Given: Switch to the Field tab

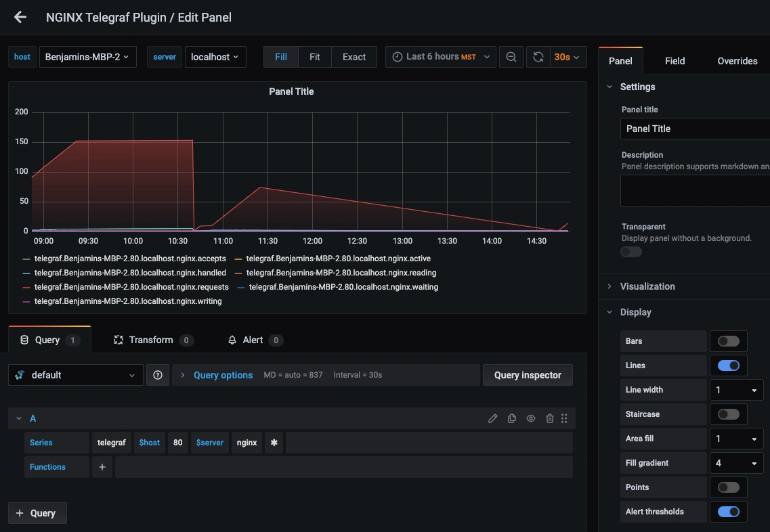Looking at the screenshot, I should point(675,61).
